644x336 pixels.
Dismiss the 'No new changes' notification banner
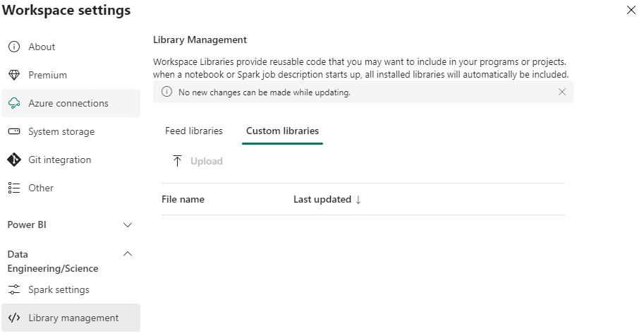pyautogui.click(x=562, y=92)
